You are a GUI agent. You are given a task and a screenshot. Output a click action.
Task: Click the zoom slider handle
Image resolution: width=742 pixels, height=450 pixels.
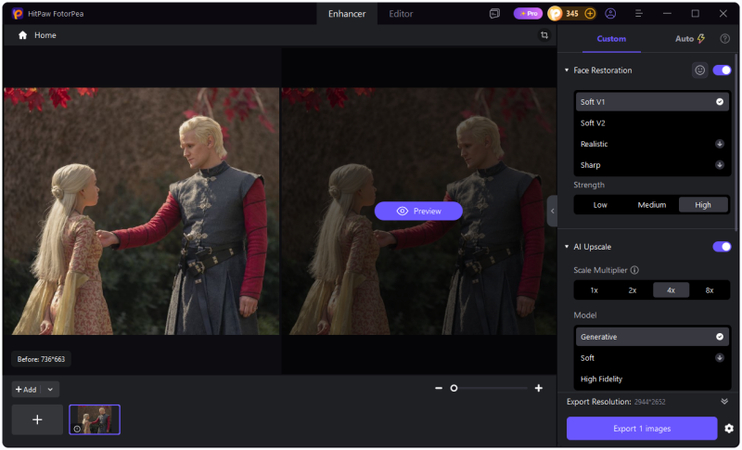(x=453, y=388)
